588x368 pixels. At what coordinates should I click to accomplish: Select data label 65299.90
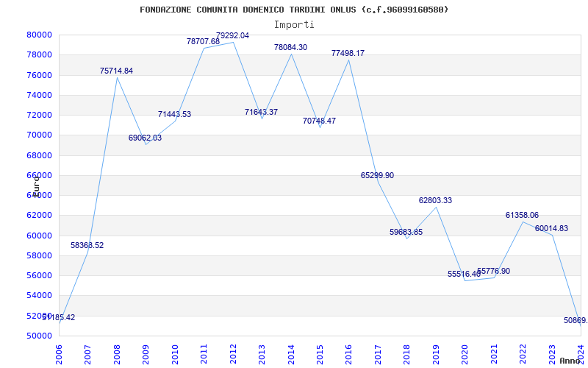[x=377, y=175]
